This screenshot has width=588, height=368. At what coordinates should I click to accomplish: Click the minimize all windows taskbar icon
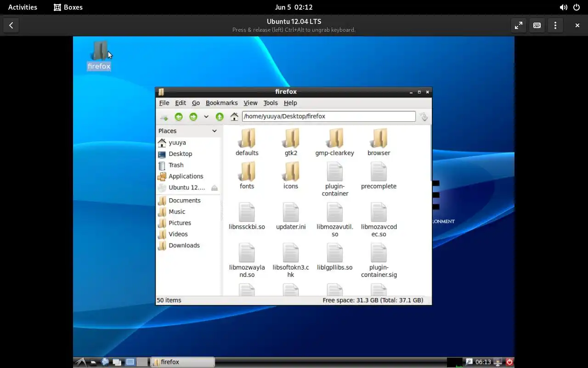coord(117,362)
